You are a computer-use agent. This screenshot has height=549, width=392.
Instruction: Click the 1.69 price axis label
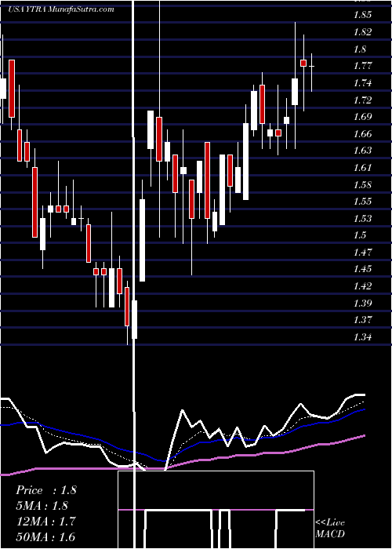tap(362, 117)
